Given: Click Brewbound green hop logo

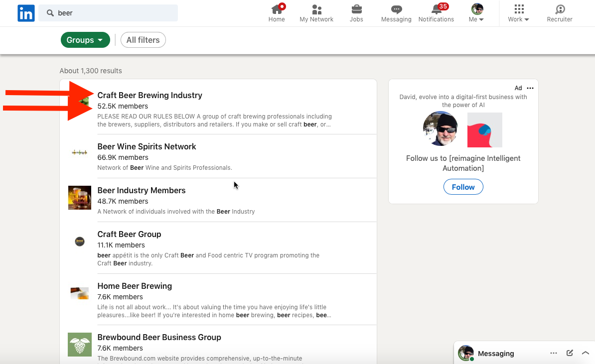Looking at the screenshot, I should [80, 344].
